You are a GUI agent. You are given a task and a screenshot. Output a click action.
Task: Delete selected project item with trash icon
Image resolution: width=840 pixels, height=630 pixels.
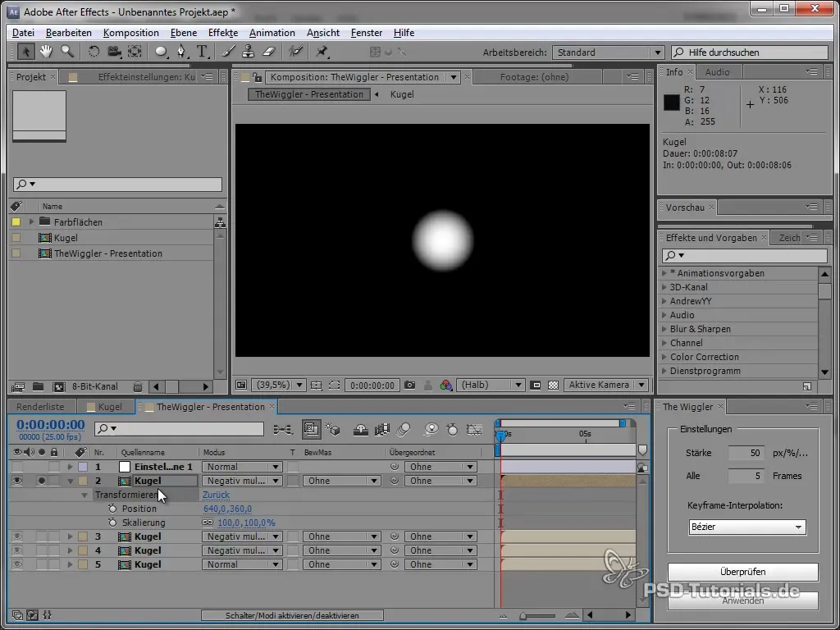point(138,386)
